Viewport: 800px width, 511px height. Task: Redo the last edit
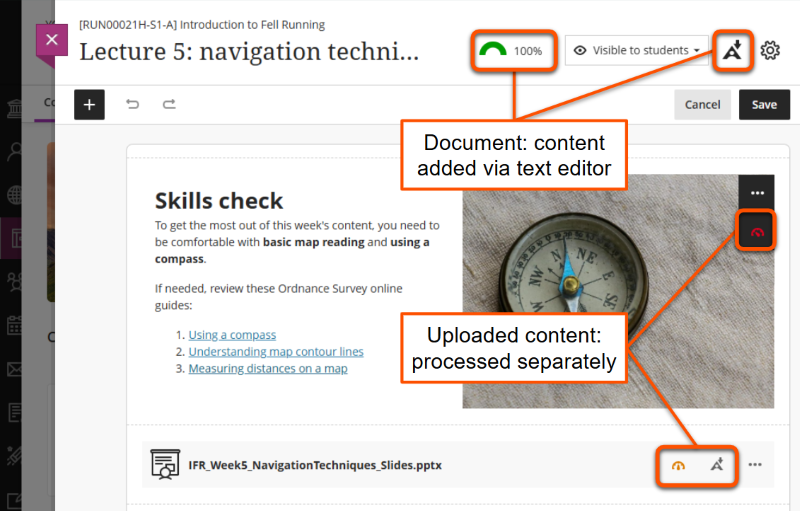[169, 104]
